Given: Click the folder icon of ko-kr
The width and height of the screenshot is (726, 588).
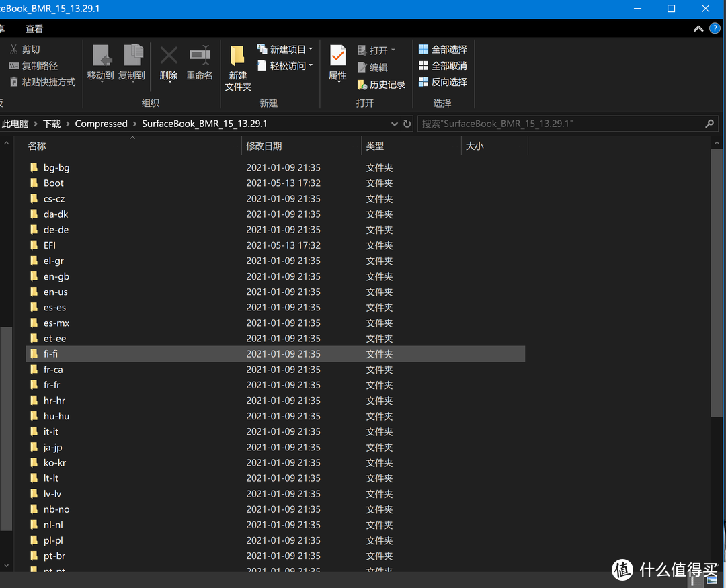Looking at the screenshot, I should click(34, 462).
